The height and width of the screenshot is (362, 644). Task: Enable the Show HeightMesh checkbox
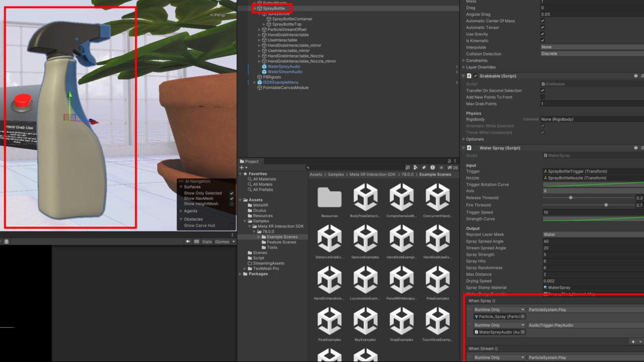coord(231,204)
